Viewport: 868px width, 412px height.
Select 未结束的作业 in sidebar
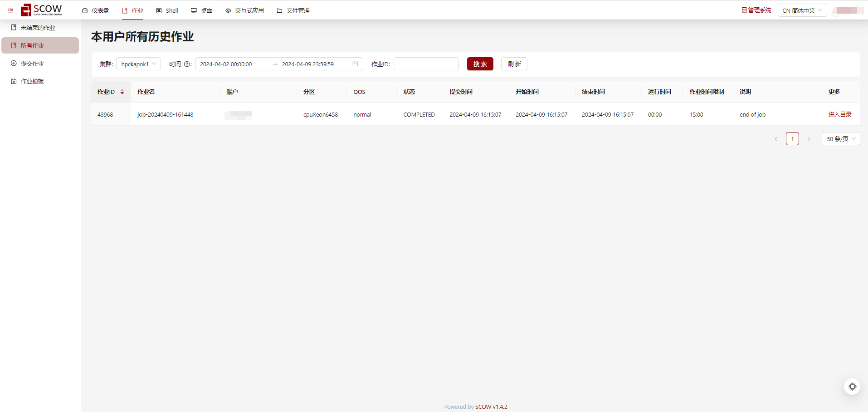(40, 28)
